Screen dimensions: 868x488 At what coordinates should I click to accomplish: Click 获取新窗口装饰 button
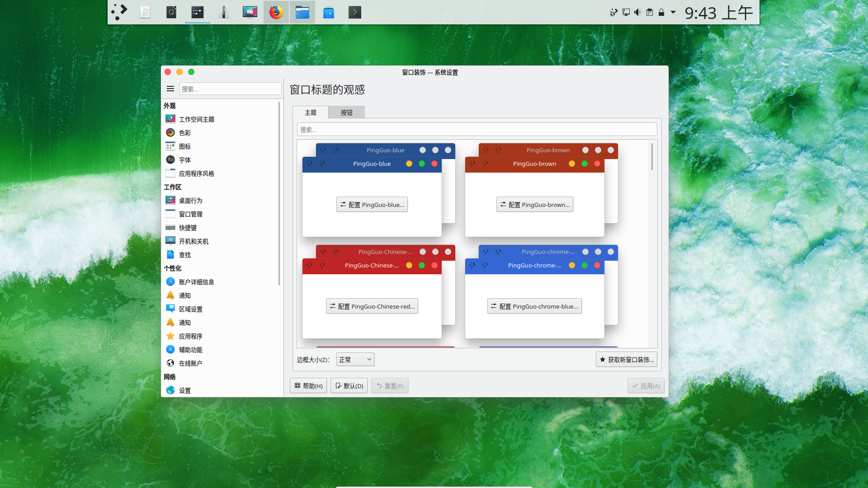coord(627,360)
